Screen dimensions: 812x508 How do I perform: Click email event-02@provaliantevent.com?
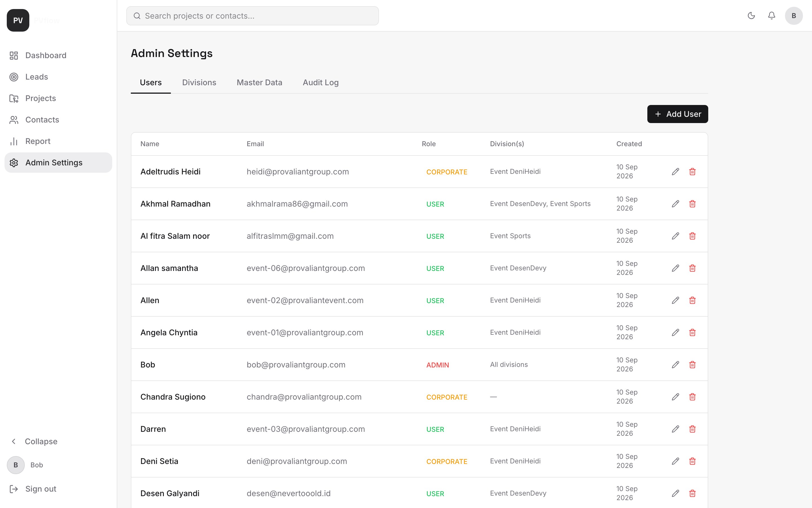305,300
